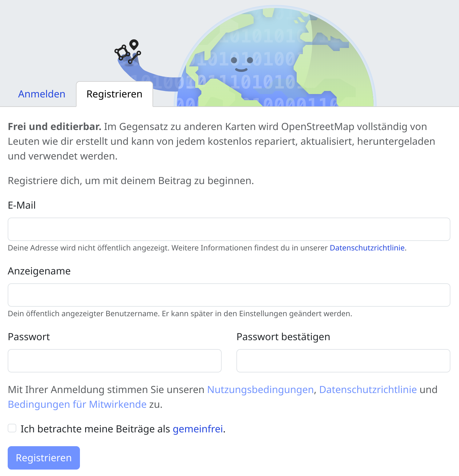
Task: Select the Registrieren tab
Action: pyautogui.click(x=114, y=94)
